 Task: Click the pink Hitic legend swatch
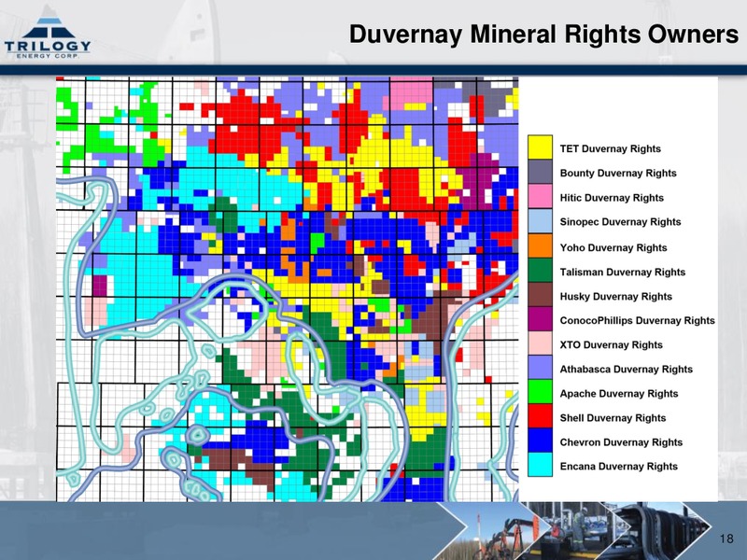pyautogui.click(x=540, y=196)
